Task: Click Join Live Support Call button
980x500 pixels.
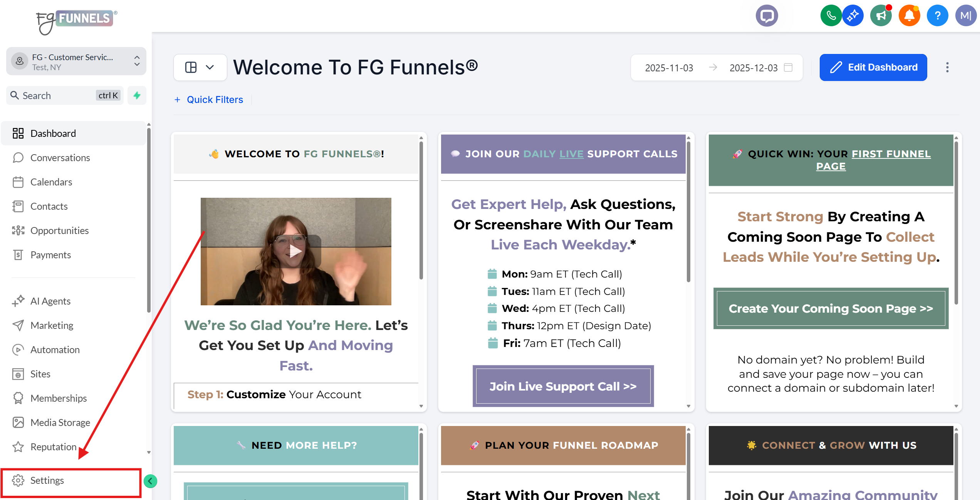Action: click(x=563, y=386)
